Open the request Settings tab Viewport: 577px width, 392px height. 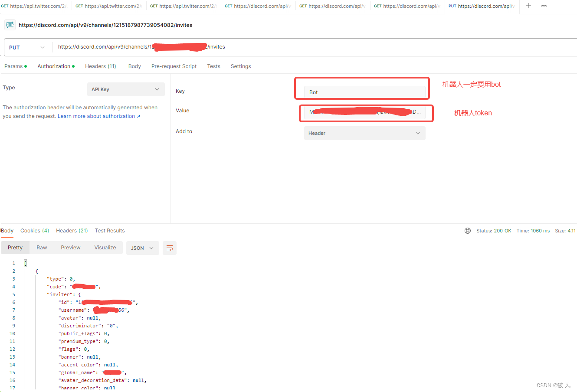pyautogui.click(x=241, y=66)
